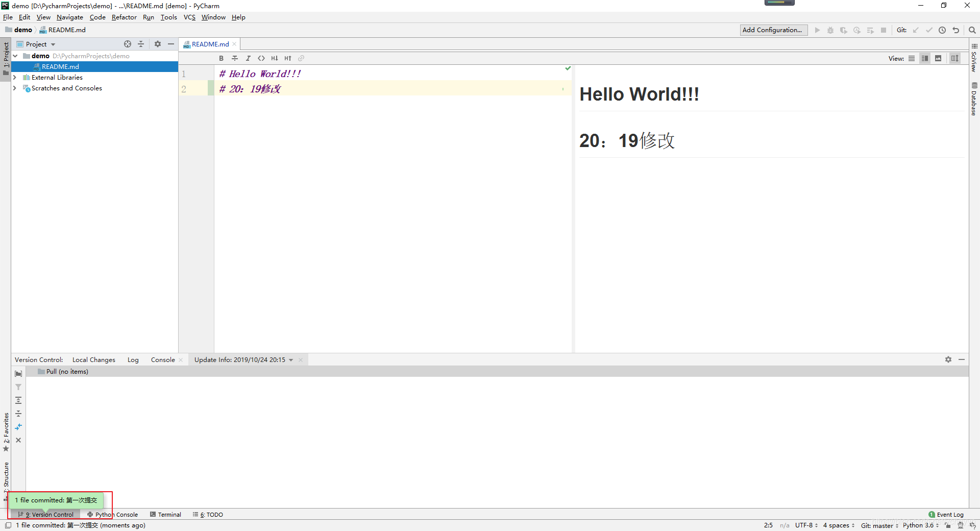This screenshot has width=980, height=531.
Task: Open Project panel settings gear
Action: pyautogui.click(x=158, y=44)
